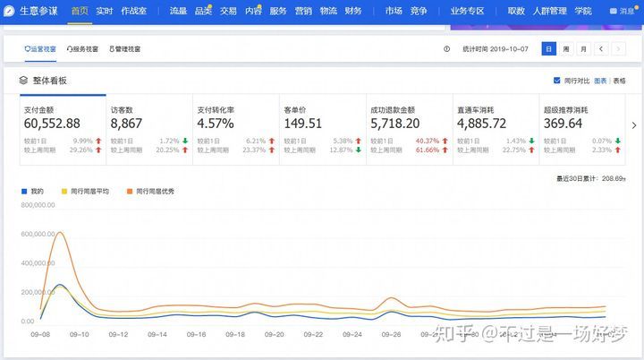
Task: Click the 最近30日累计 summary text
Action: tap(591, 178)
